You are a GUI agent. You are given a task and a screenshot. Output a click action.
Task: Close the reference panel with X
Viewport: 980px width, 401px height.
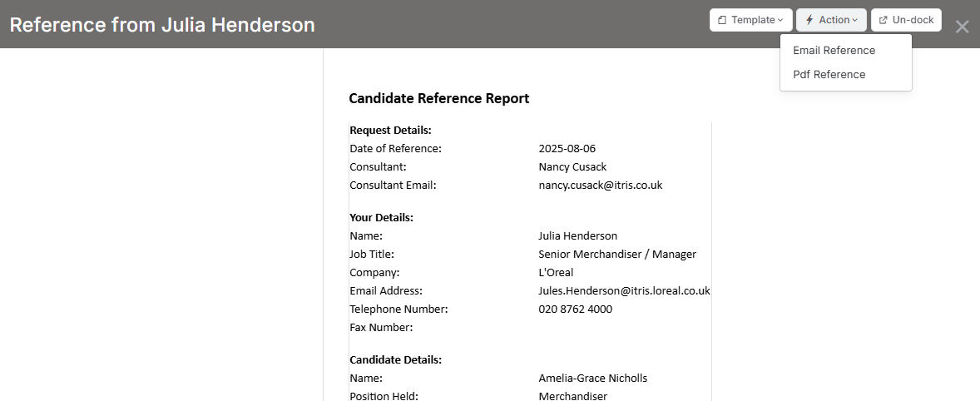pos(962,27)
